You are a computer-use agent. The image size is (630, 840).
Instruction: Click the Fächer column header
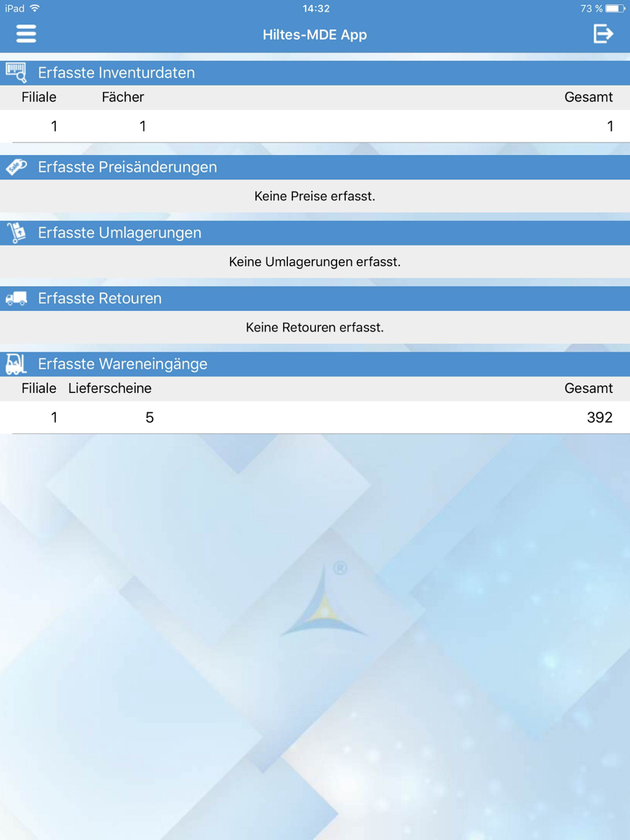pyautogui.click(x=123, y=97)
